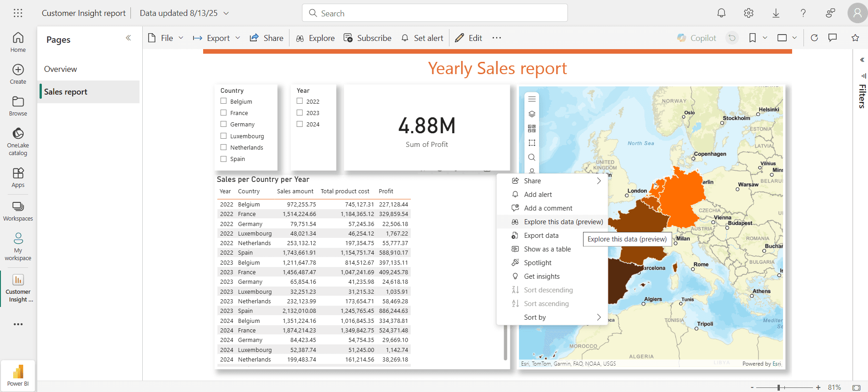Click the Subscribe button
This screenshot has height=392, width=868.
[x=368, y=38]
